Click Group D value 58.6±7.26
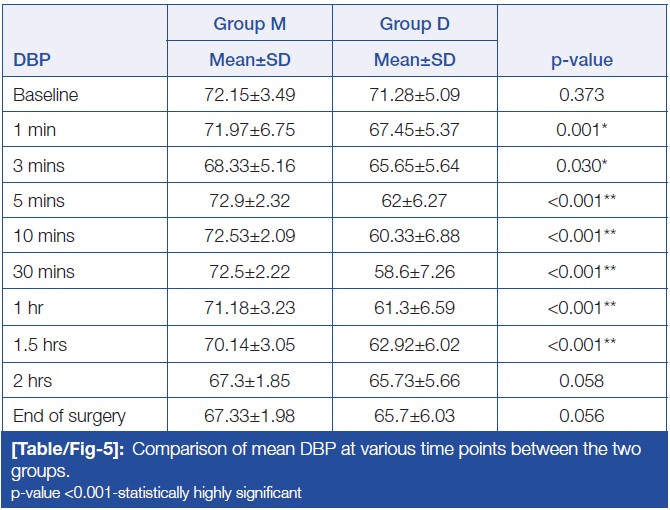This screenshot has width=670, height=510. pyautogui.click(x=413, y=271)
